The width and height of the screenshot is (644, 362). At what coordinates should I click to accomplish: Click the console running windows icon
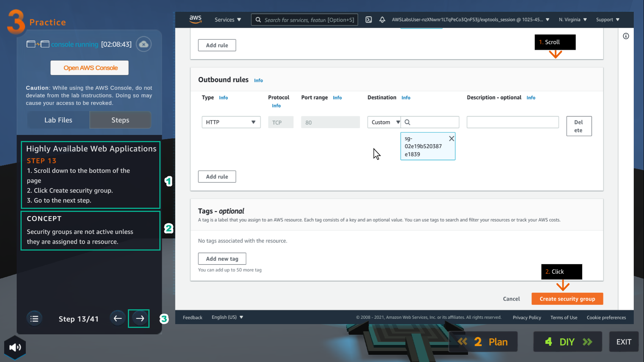[38, 44]
